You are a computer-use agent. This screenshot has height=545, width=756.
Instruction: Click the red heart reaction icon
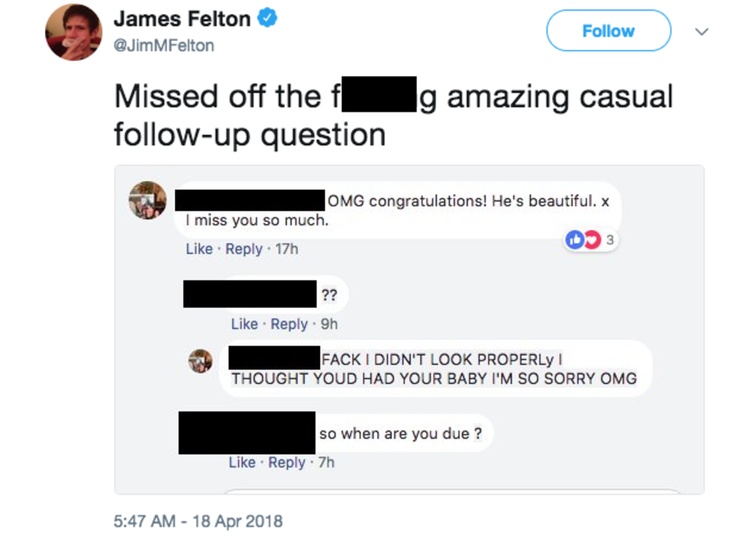[x=592, y=239]
